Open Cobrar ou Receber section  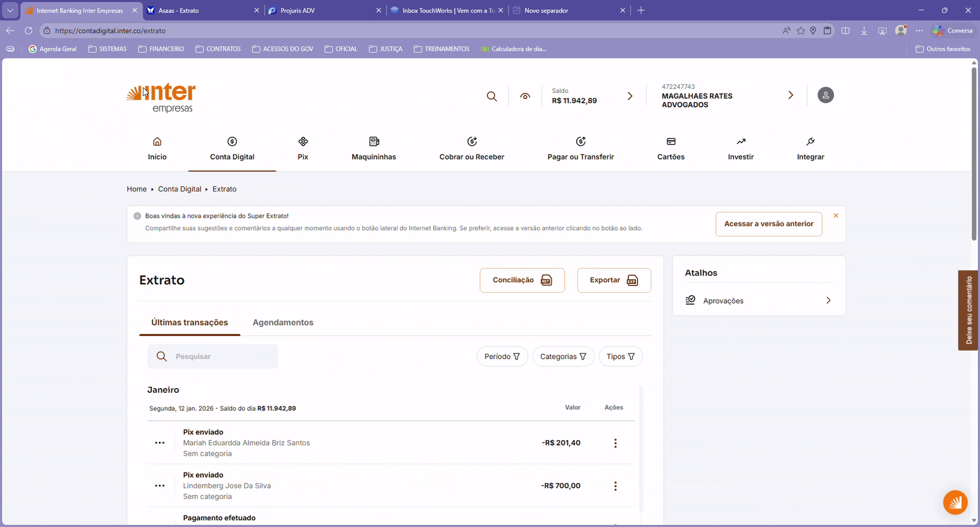[x=471, y=149]
